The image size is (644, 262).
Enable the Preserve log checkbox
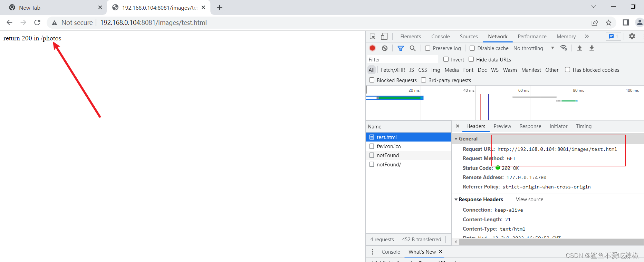pyautogui.click(x=428, y=48)
